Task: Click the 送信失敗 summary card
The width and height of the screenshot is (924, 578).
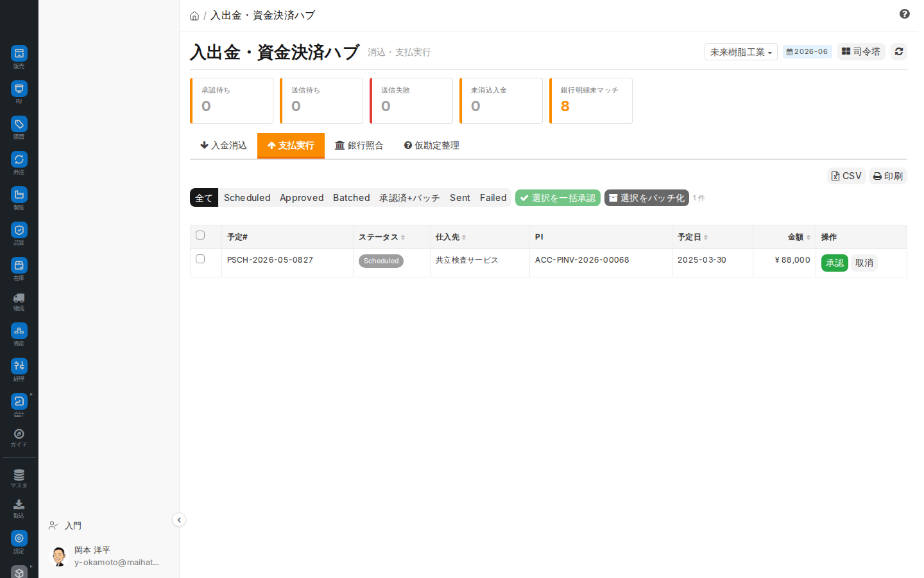Action: coord(411,101)
